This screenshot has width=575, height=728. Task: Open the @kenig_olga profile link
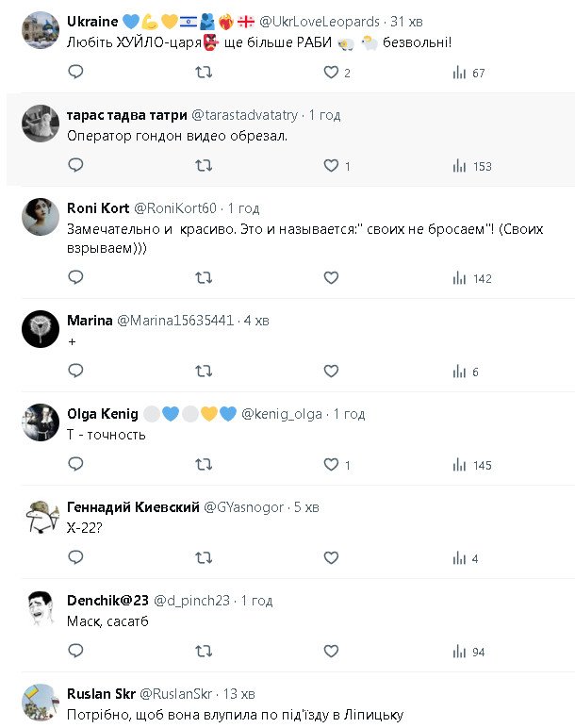click(x=282, y=414)
